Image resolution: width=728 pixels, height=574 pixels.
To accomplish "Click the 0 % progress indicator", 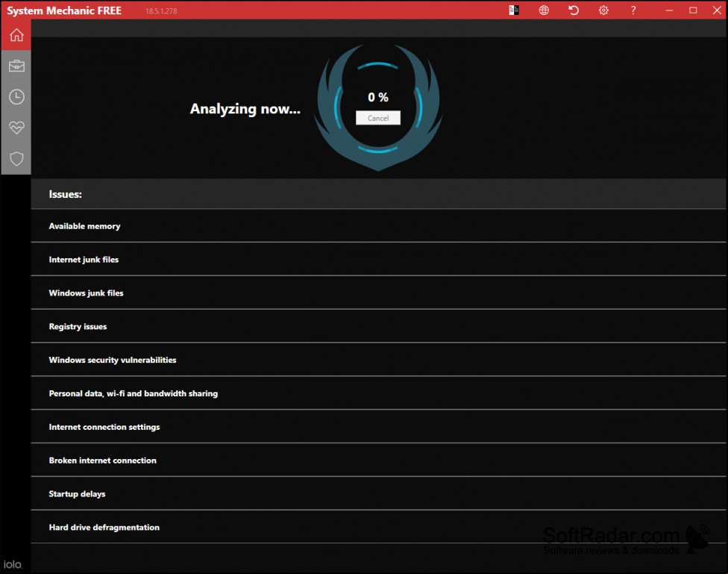I will click(378, 97).
